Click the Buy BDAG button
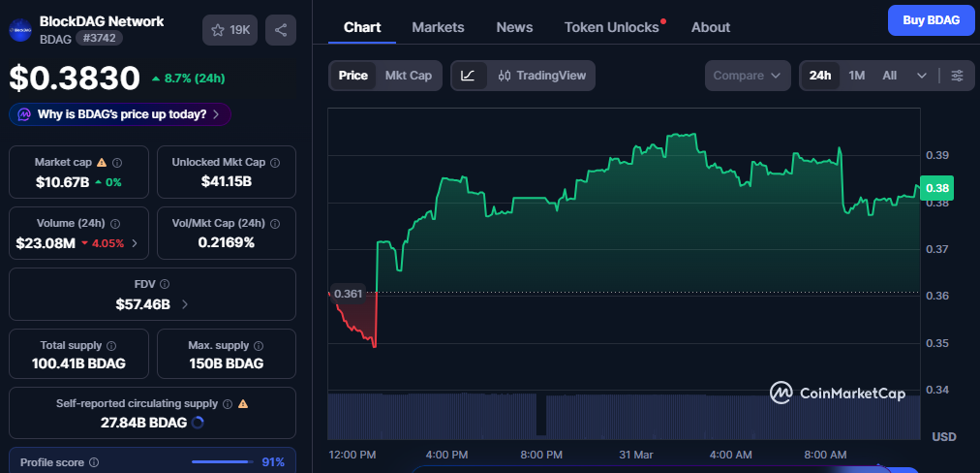 point(932,20)
